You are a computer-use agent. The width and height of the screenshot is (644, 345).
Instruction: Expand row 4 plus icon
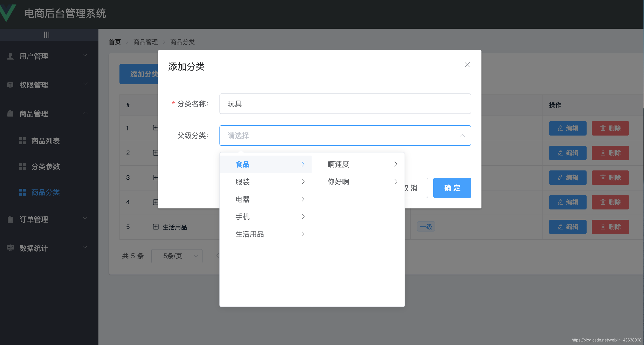tap(155, 202)
